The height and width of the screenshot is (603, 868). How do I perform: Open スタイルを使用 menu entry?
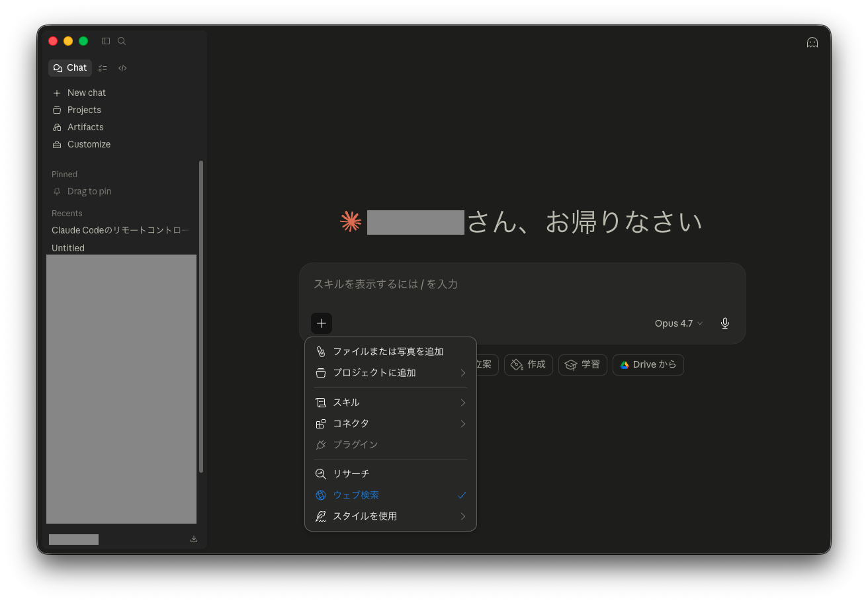pyautogui.click(x=390, y=516)
